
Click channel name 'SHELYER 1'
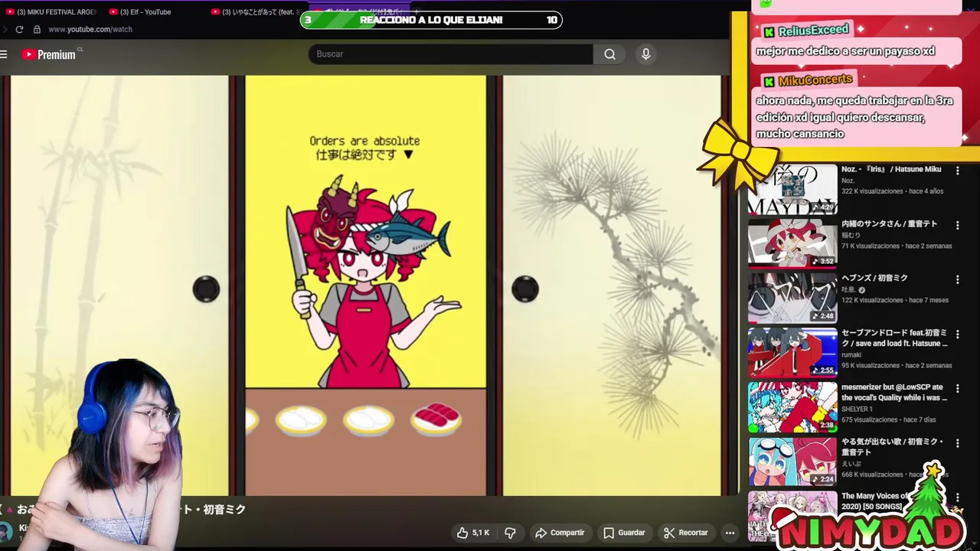(x=857, y=409)
